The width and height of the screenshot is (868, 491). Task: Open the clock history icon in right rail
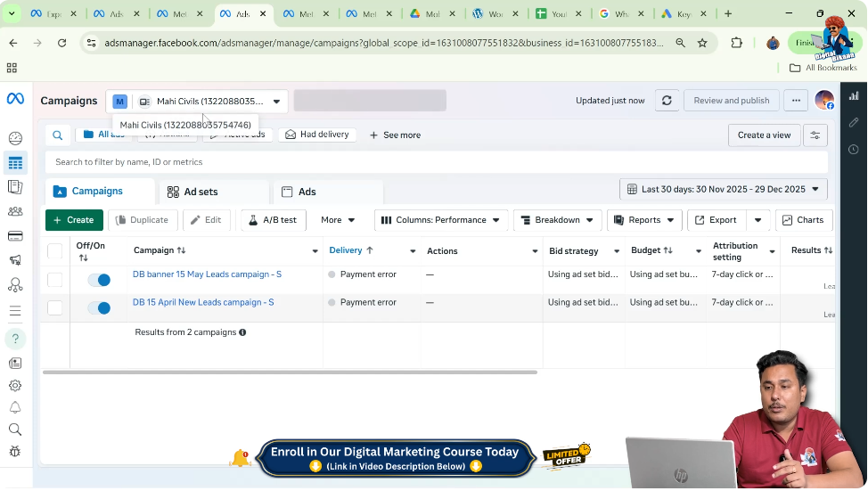pyautogui.click(x=854, y=149)
